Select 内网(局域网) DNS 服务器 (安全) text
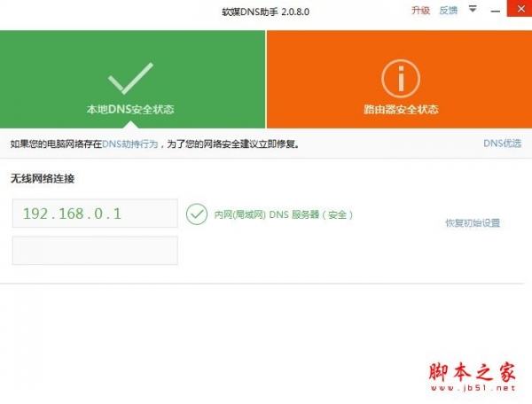Image resolution: width=532 pixels, height=404 pixels. [x=284, y=214]
